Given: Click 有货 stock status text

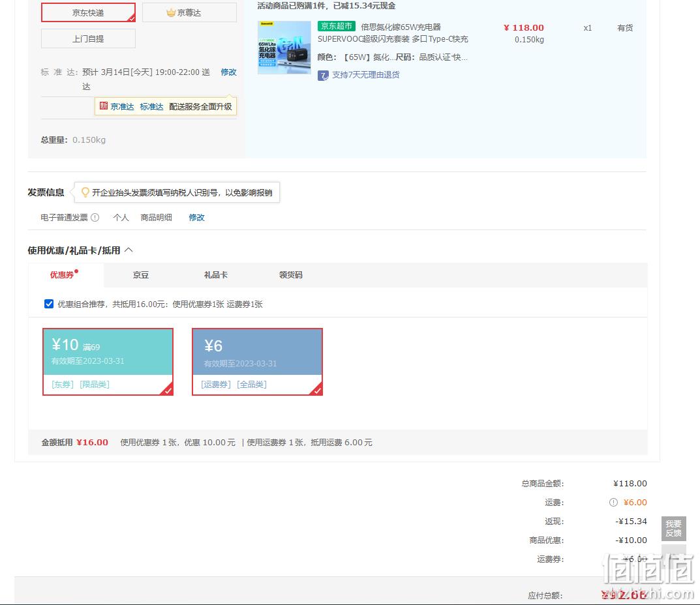Looking at the screenshot, I should coord(625,27).
